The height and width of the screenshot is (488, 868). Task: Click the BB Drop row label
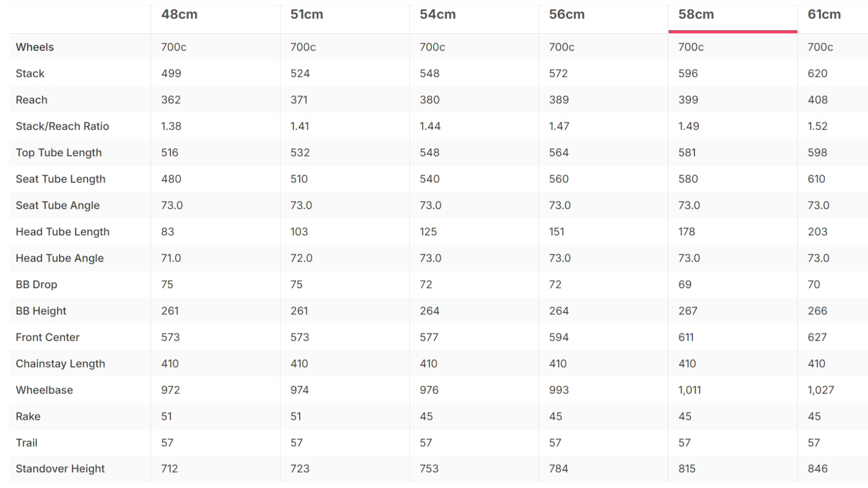(x=36, y=284)
